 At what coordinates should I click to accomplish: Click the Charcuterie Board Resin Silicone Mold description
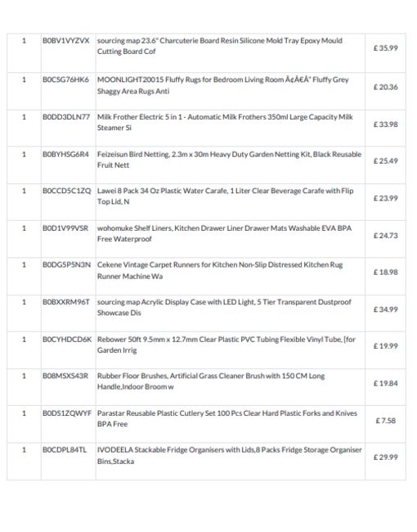tap(220, 46)
